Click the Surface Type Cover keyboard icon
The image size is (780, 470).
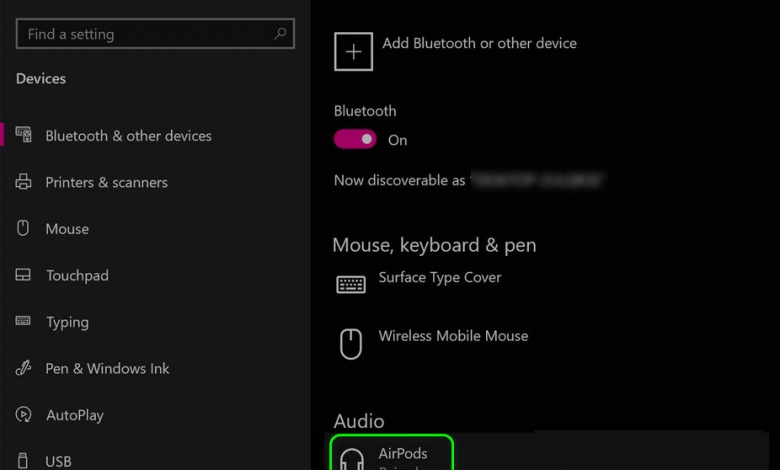[x=351, y=284]
